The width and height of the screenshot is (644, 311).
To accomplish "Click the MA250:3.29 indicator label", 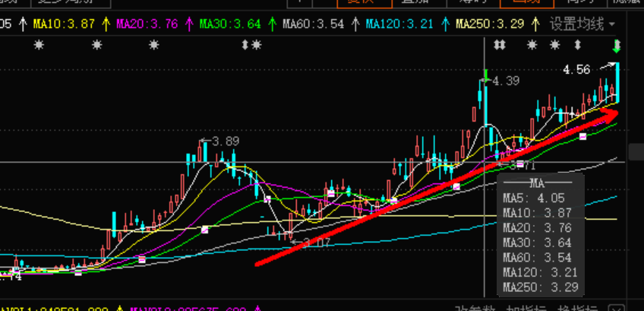I will point(490,24).
